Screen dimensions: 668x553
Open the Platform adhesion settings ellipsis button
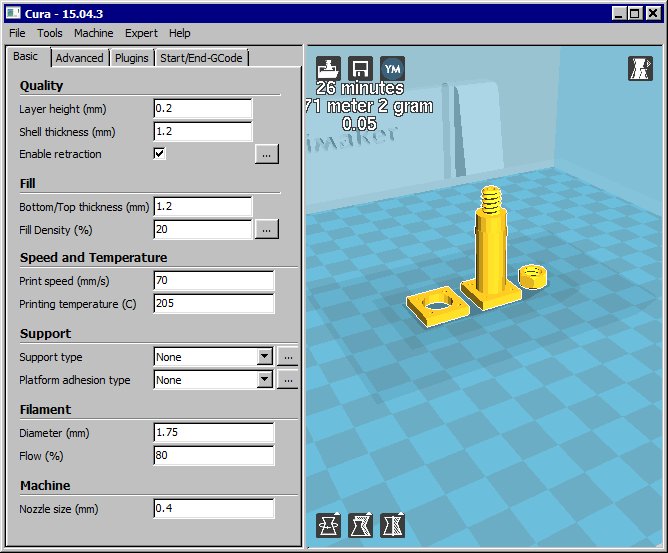click(288, 380)
